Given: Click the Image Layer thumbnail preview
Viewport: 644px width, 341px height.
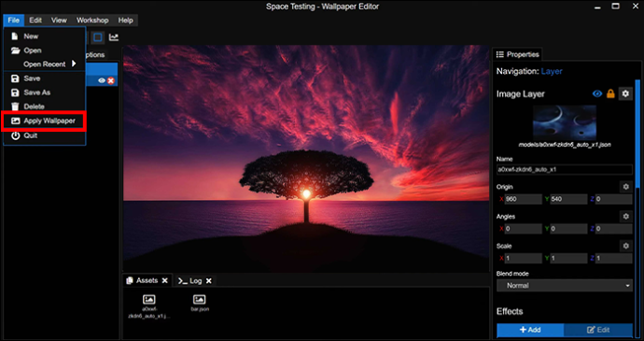Looking at the screenshot, I should point(565,122).
